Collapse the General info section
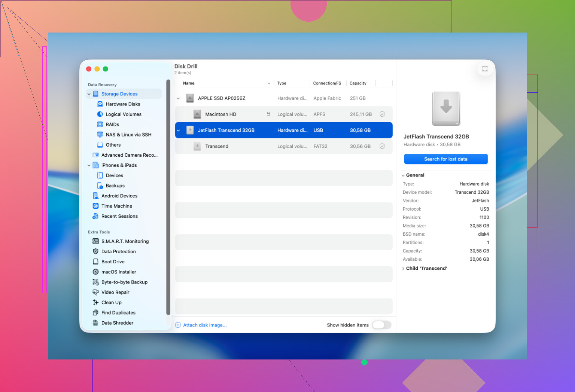Image resolution: width=575 pixels, height=392 pixels. click(403, 175)
